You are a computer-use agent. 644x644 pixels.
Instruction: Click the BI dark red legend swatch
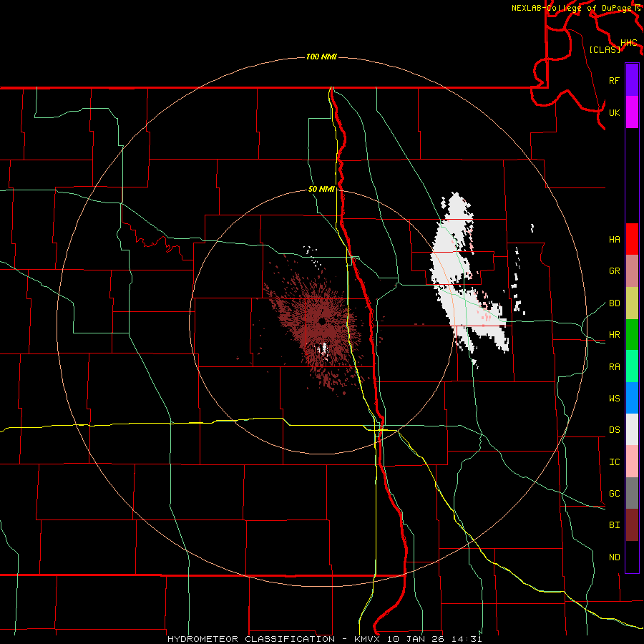(632, 525)
